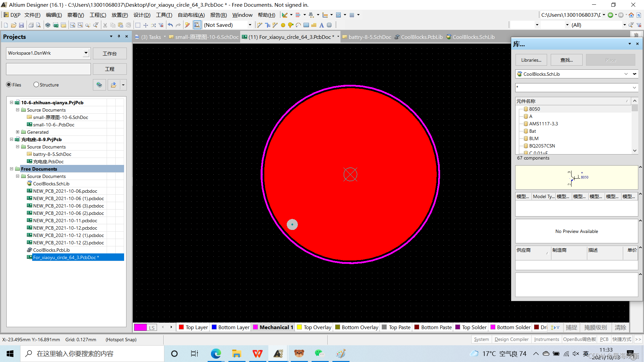The height and width of the screenshot is (362, 644).
Task: Open the 设计(D) menu
Action: click(x=142, y=15)
